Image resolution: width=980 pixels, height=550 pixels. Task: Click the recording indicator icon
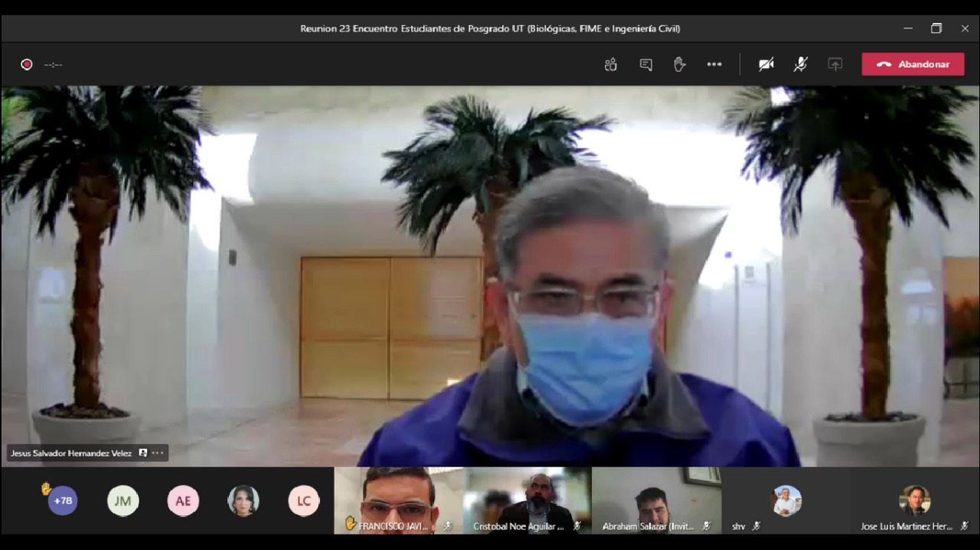27,65
